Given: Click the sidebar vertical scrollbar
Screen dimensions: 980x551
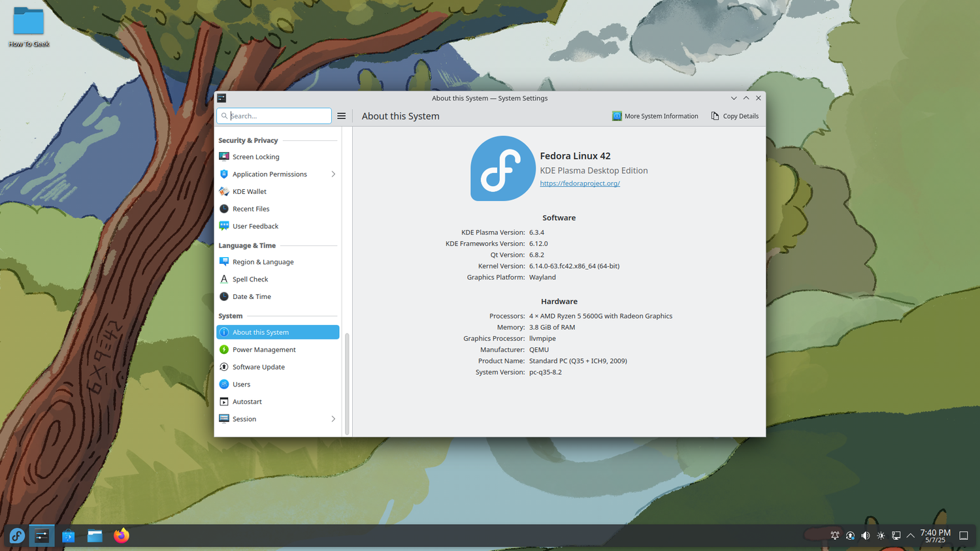Looking at the screenshot, I should [x=347, y=383].
